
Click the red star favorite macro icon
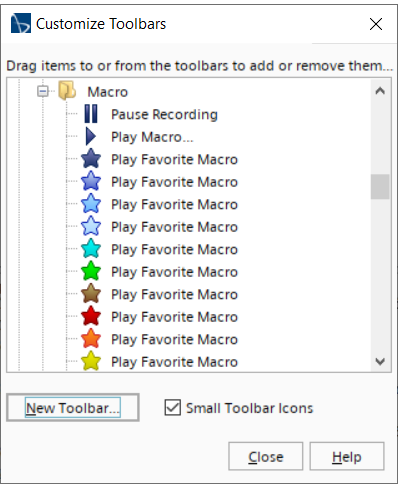(91, 316)
